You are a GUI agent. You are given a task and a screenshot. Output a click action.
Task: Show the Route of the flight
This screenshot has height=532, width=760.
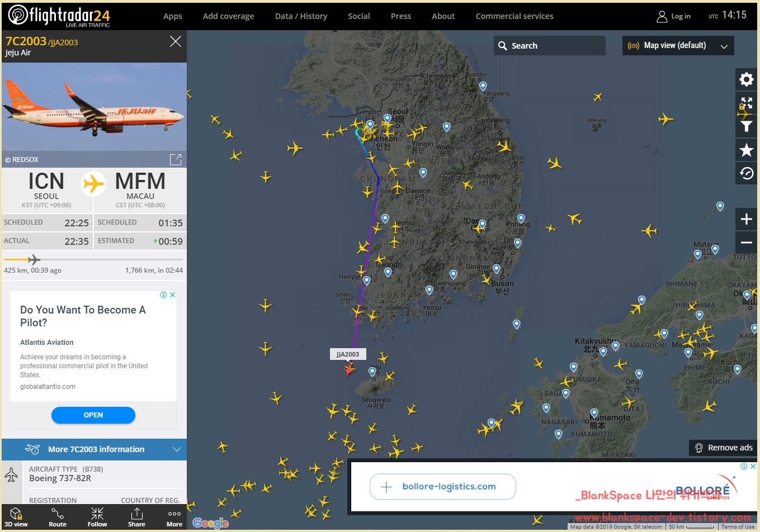[58, 517]
